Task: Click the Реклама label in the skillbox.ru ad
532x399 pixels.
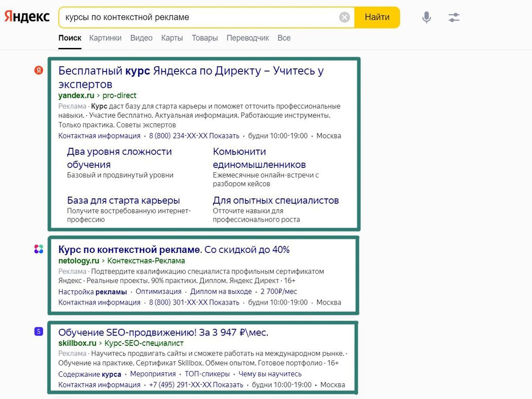Action: pos(72,354)
